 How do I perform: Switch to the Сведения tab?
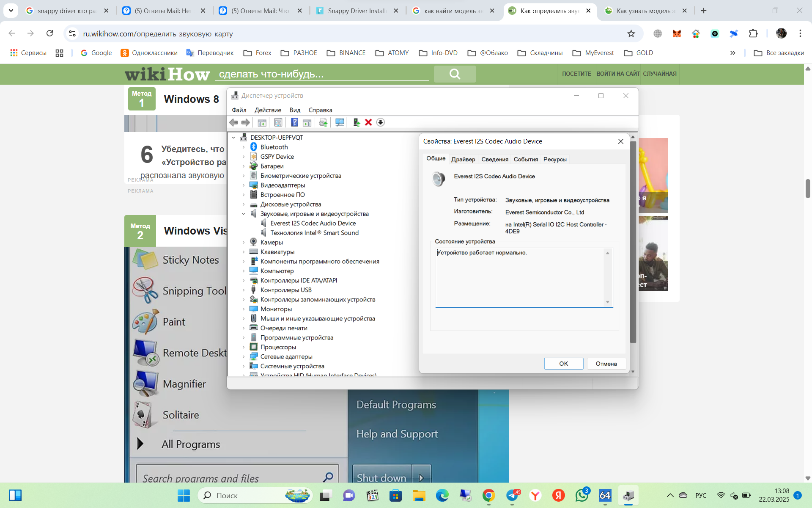pos(495,160)
